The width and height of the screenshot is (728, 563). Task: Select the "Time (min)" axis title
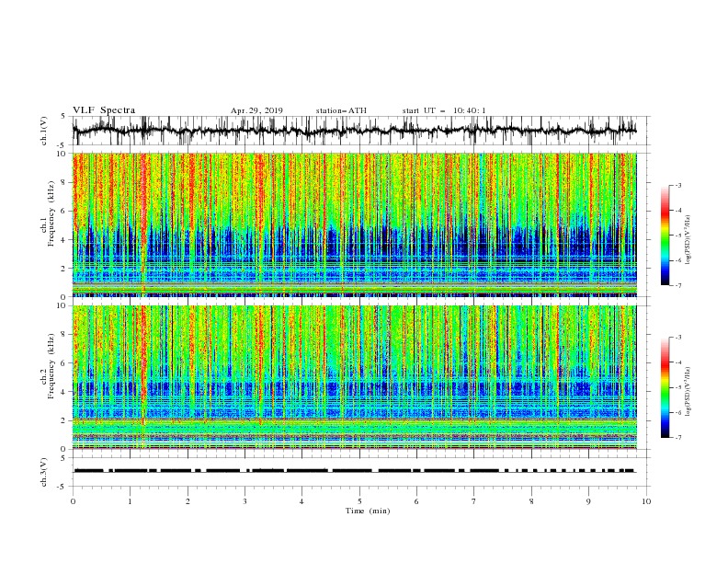pyautogui.click(x=368, y=511)
